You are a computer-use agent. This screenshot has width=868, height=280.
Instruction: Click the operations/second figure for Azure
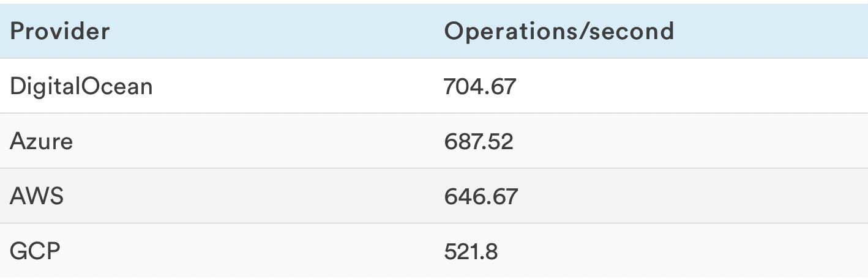479,141
